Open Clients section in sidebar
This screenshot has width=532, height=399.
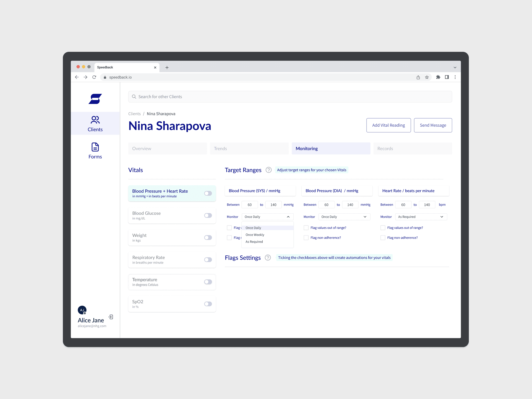pyautogui.click(x=95, y=124)
